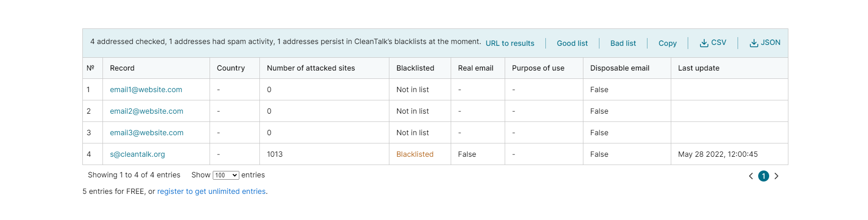Viewport: 868px width, 220px height.
Task: Open email1@website.com record
Action: coord(146,89)
